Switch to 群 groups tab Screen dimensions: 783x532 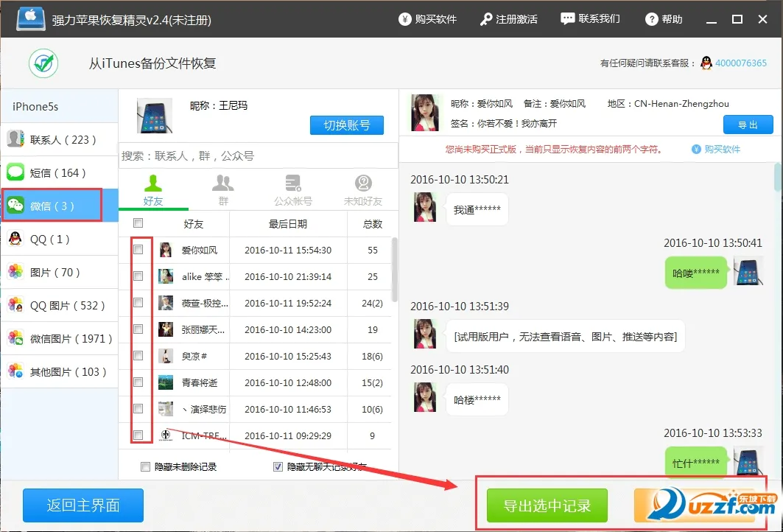pos(223,190)
